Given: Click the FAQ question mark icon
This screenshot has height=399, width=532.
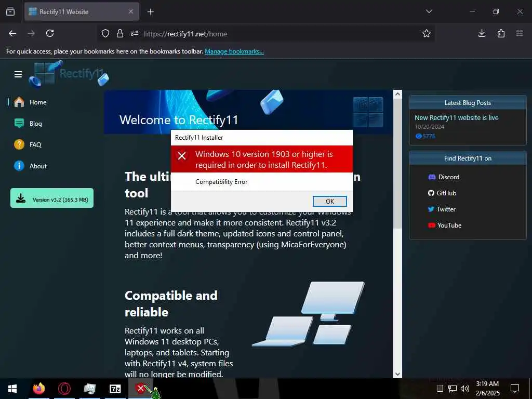Looking at the screenshot, I should 19,144.
